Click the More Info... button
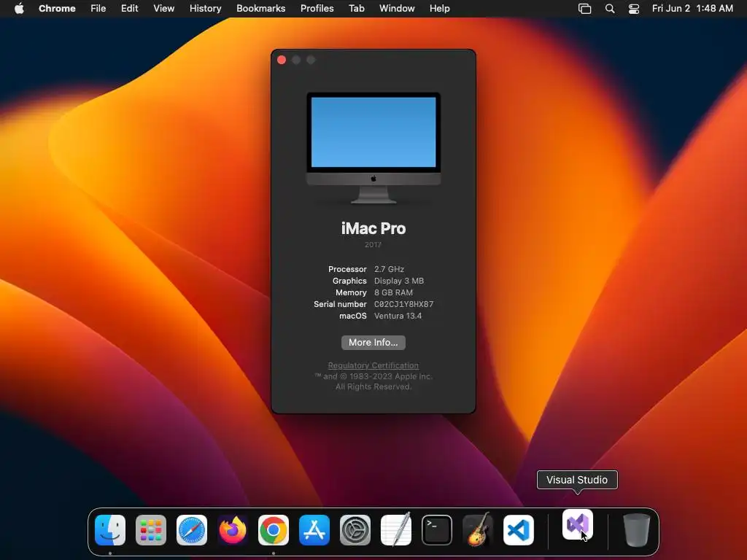The width and height of the screenshot is (747, 560). tap(373, 343)
